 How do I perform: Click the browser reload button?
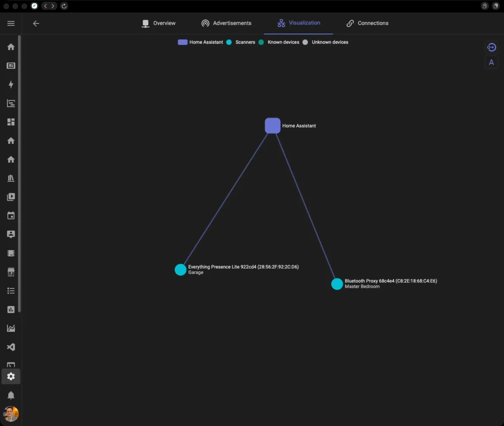(64, 6)
